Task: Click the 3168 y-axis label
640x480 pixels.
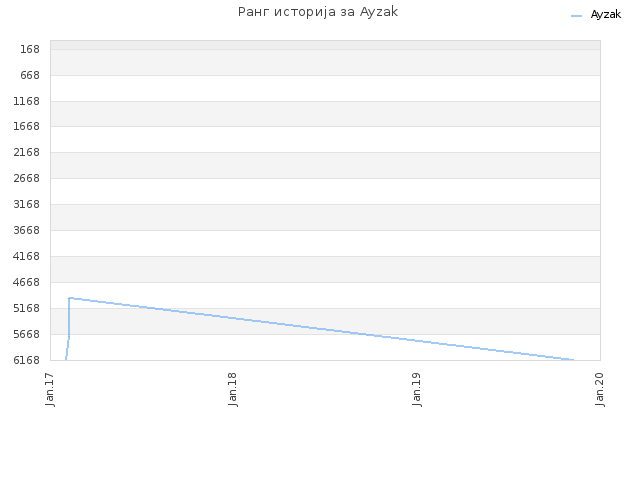Action: click(x=27, y=204)
